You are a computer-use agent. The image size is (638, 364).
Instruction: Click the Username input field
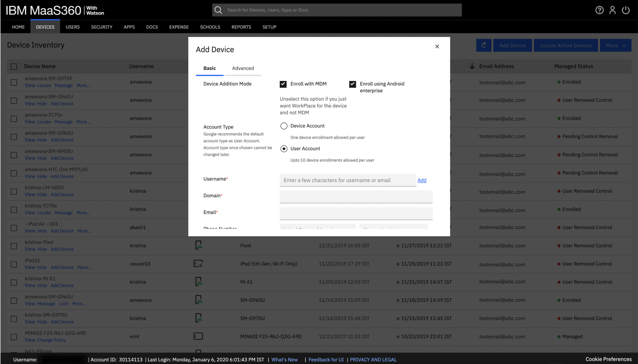tap(347, 180)
